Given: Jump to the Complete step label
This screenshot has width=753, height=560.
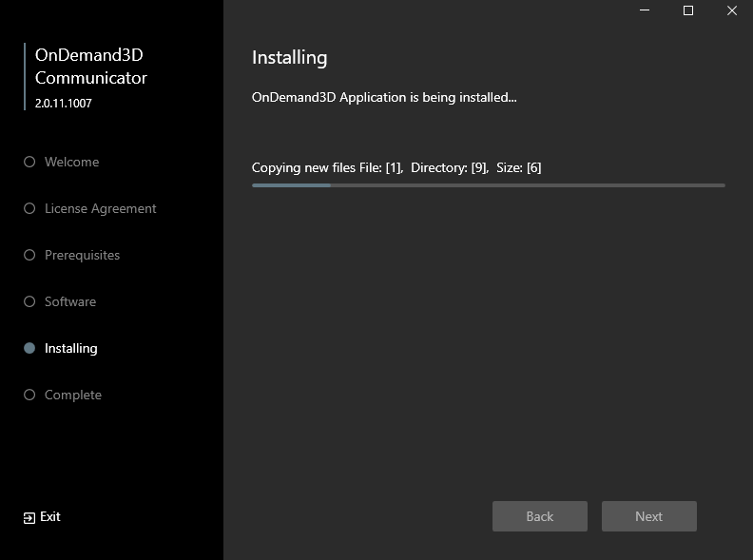Looking at the screenshot, I should point(73,396).
